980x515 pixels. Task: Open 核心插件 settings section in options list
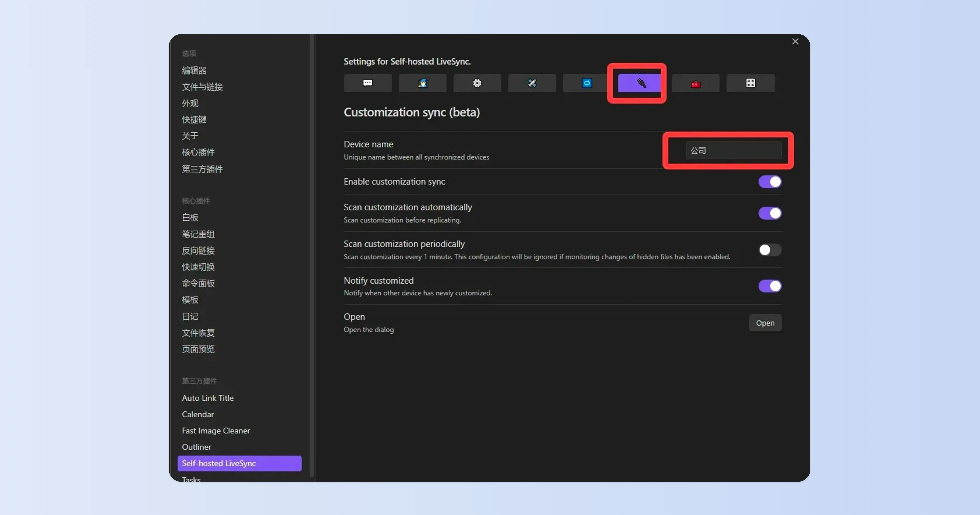198,152
